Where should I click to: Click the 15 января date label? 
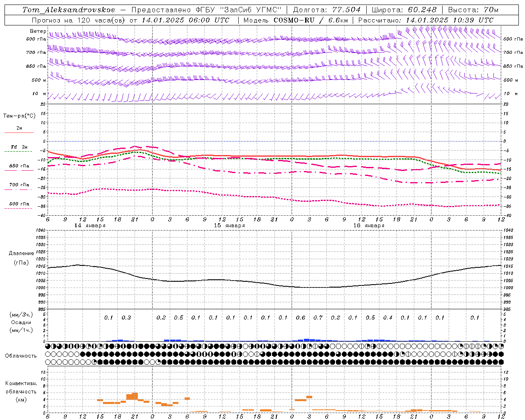[229, 226]
